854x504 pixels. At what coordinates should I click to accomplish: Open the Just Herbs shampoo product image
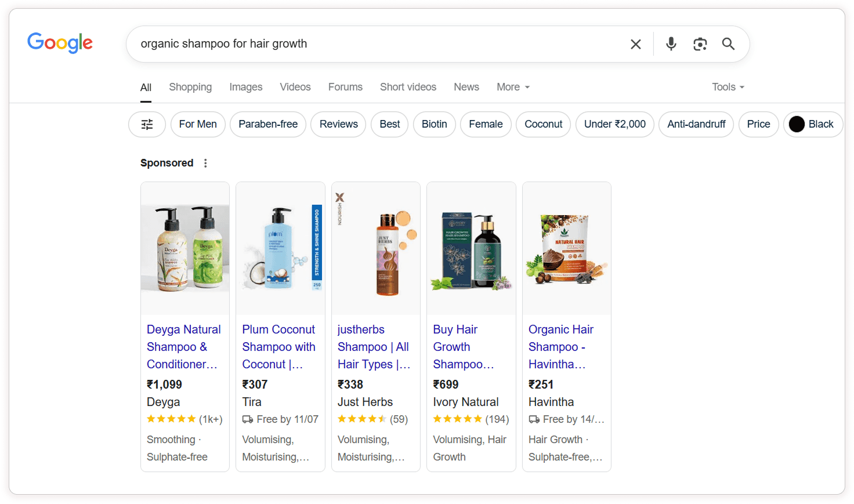tap(376, 248)
